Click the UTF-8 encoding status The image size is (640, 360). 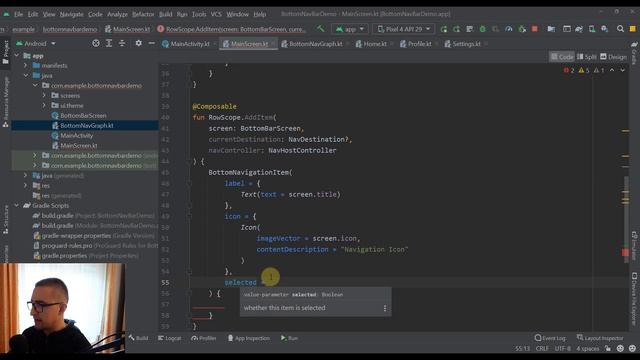pos(563,349)
